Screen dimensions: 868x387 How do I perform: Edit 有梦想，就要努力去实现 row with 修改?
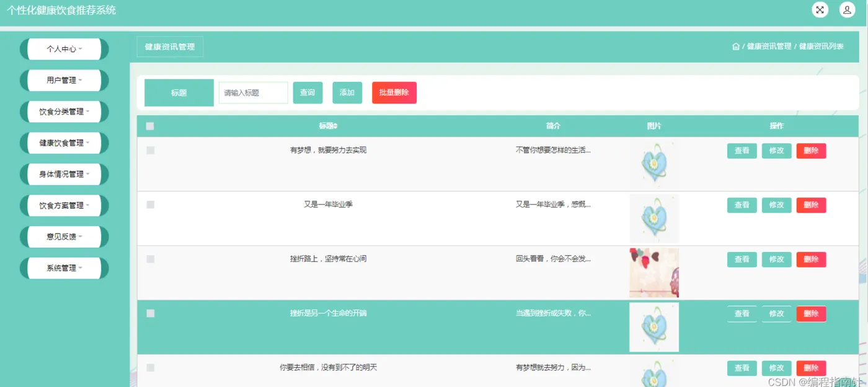(x=777, y=151)
